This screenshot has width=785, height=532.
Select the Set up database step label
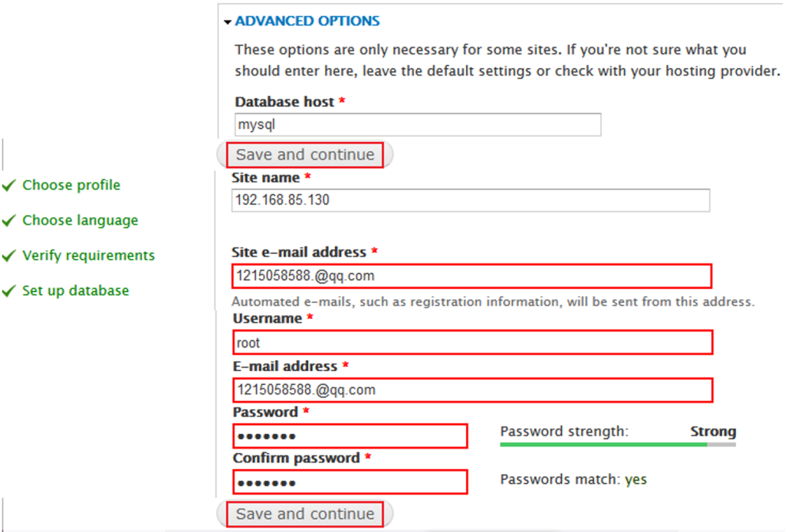(x=76, y=291)
